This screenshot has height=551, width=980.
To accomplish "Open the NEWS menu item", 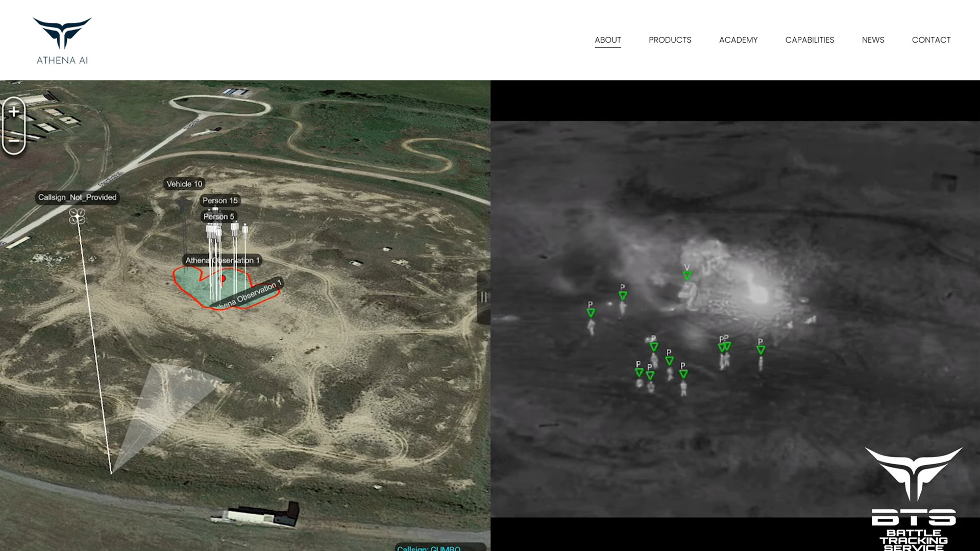I will point(873,40).
